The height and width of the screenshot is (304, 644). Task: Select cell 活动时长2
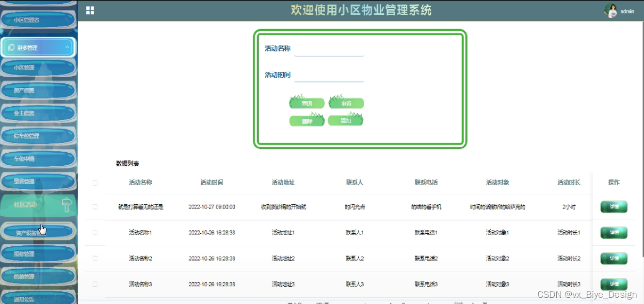coord(569,258)
